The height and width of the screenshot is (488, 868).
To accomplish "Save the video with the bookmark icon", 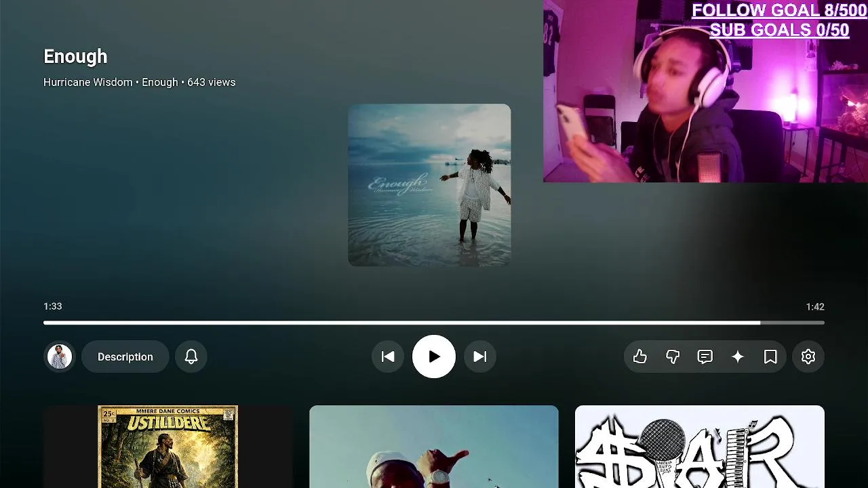I will point(770,357).
